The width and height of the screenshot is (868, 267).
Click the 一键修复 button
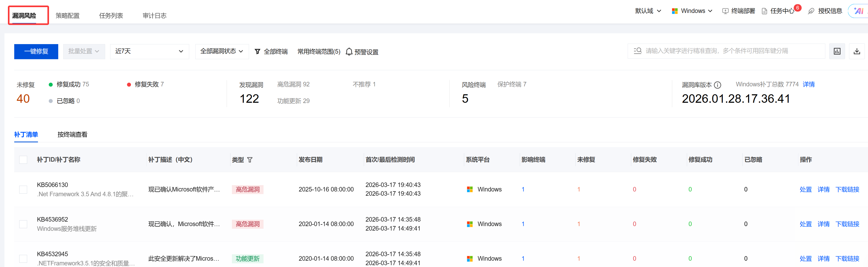click(36, 51)
